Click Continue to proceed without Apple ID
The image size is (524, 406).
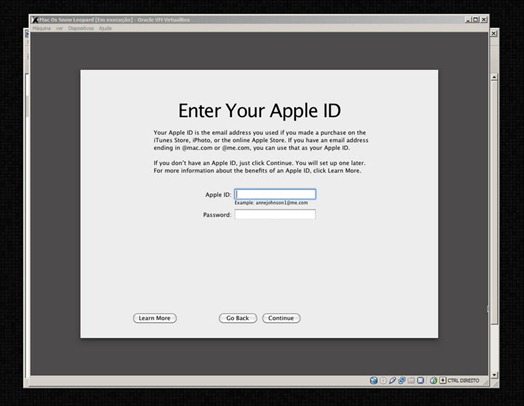coord(281,318)
